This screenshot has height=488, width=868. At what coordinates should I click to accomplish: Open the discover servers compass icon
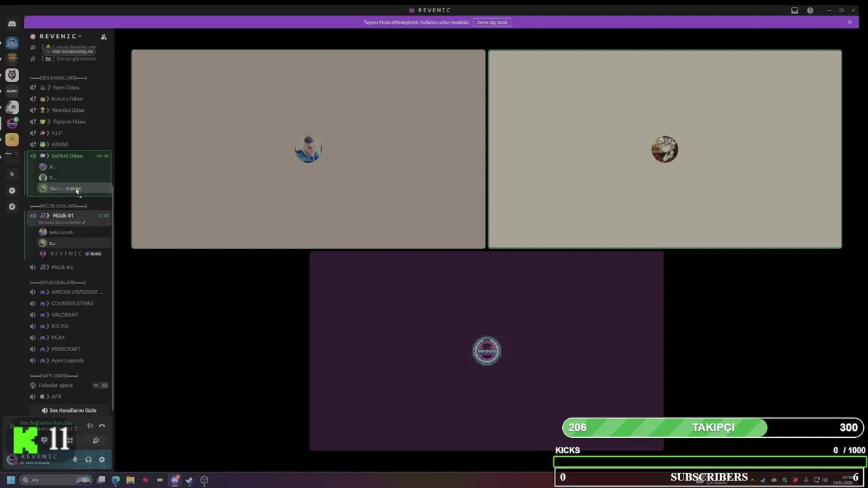pos(12,207)
